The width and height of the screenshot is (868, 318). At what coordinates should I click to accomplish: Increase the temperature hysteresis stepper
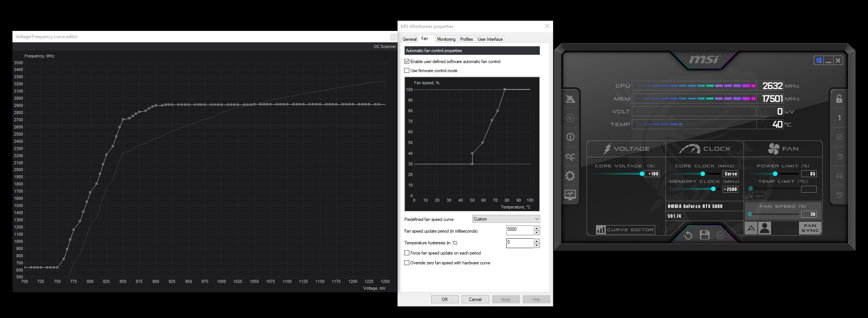click(536, 241)
